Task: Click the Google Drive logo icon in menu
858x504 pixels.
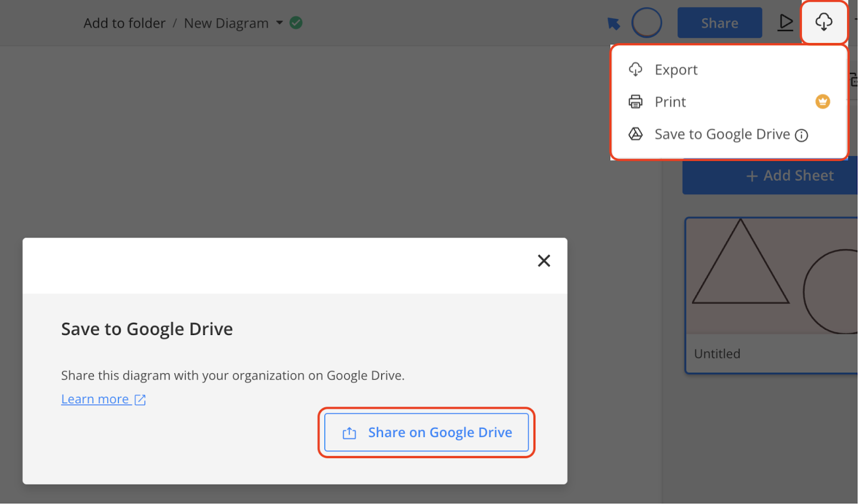Action: [x=635, y=134]
